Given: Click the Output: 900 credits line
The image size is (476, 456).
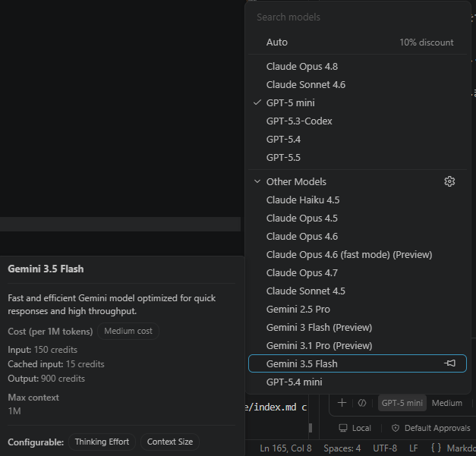Looking at the screenshot, I should (46, 379).
